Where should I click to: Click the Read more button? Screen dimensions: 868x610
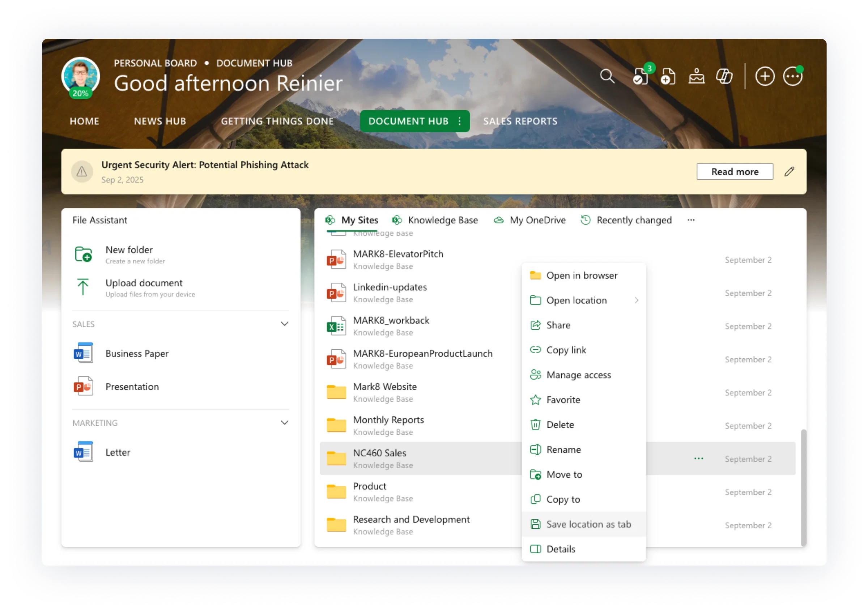[735, 172]
